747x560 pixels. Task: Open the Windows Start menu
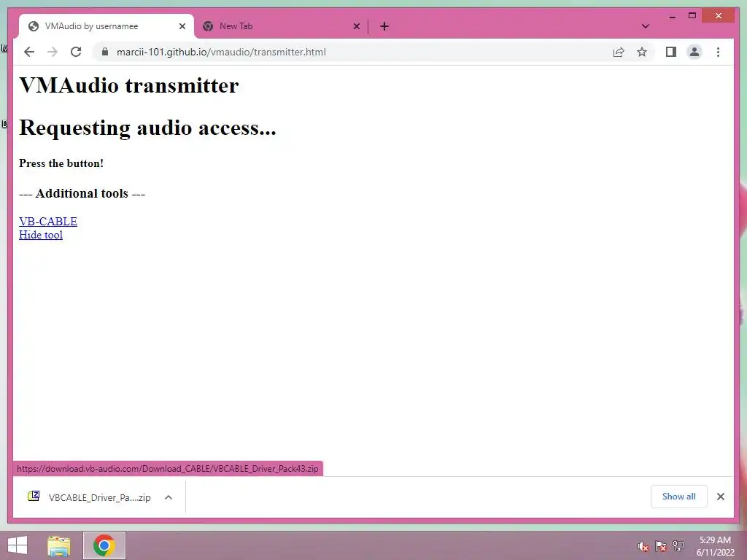pos(18,545)
